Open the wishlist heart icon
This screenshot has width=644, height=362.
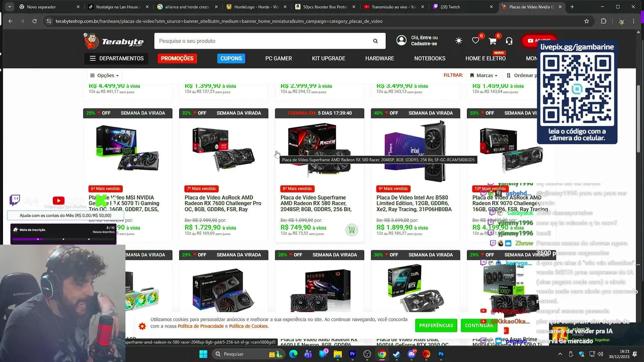click(x=475, y=41)
